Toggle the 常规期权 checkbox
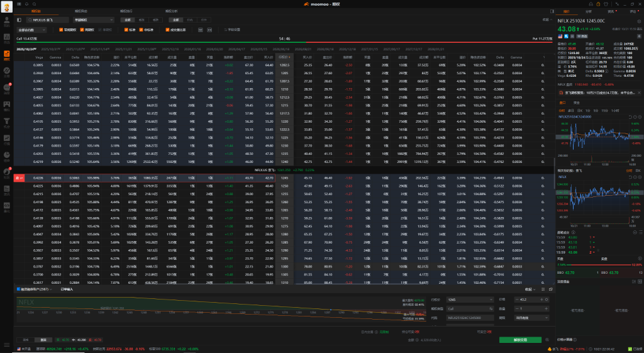 coord(62,30)
